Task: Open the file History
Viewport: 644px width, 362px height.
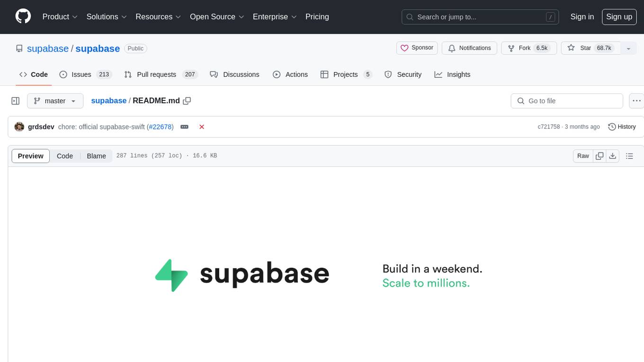Action: point(622,127)
